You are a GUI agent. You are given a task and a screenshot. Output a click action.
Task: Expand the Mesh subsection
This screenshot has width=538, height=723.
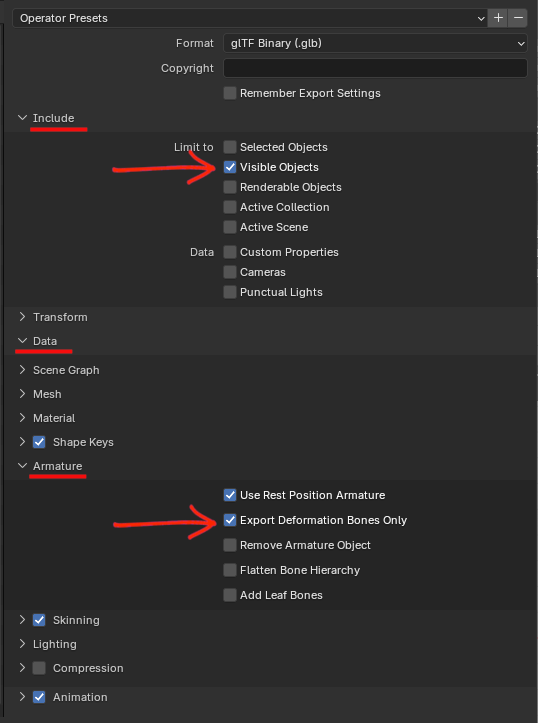[x=22, y=394]
